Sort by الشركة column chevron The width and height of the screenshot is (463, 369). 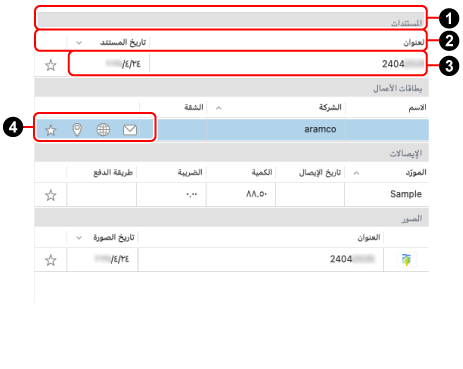tap(219, 108)
